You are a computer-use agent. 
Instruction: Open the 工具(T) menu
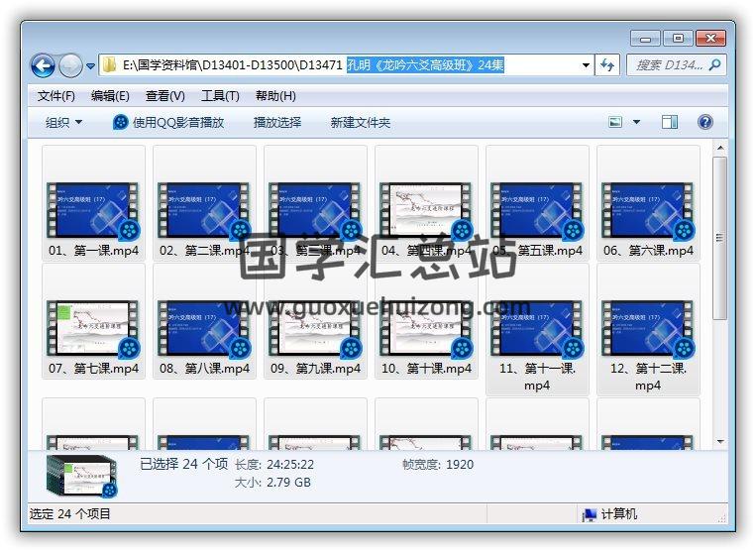[x=220, y=96]
